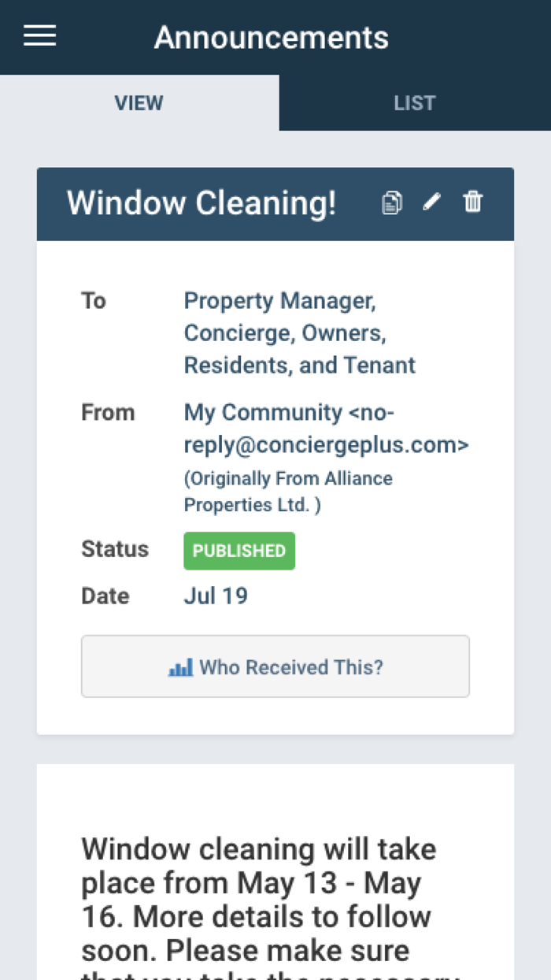Tap the Announcements header title
551x980 pixels.
[x=272, y=37]
